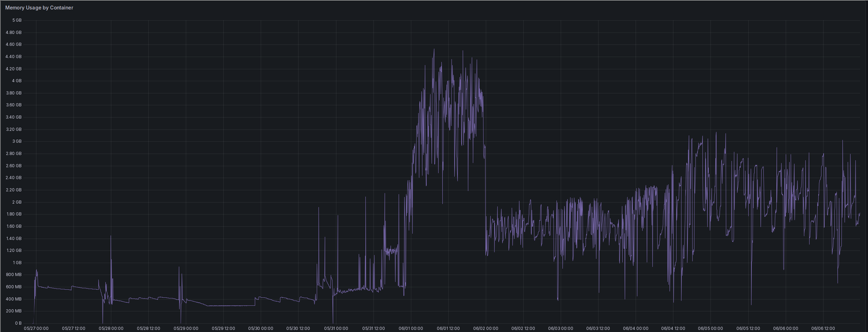Screen dimensions: 868x332
Task: Open the Memory Usage by Container panel title
Action: point(39,8)
